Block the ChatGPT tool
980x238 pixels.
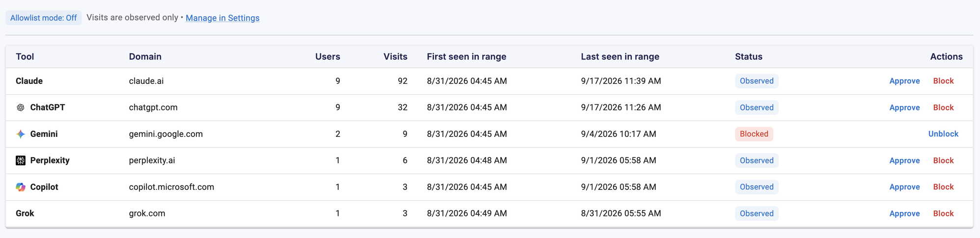pyautogui.click(x=943, y=107)
